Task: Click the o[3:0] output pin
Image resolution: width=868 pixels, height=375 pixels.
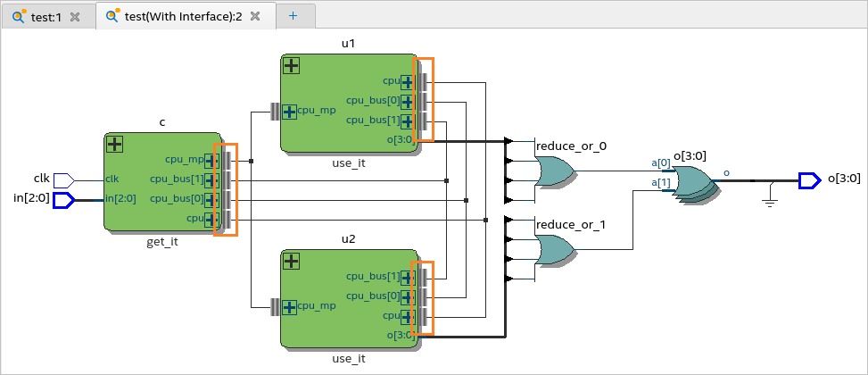Action: click(x=810, y=180)
